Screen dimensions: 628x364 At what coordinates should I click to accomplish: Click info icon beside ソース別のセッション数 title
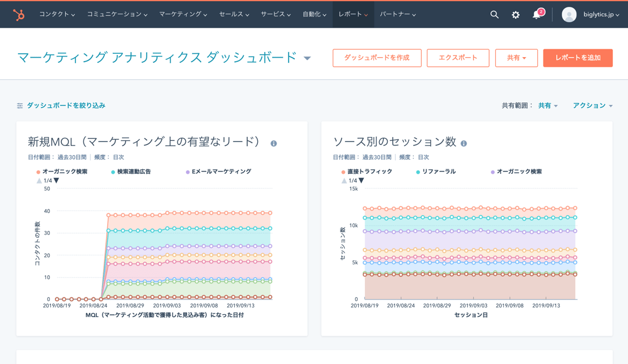pos(464,143)
